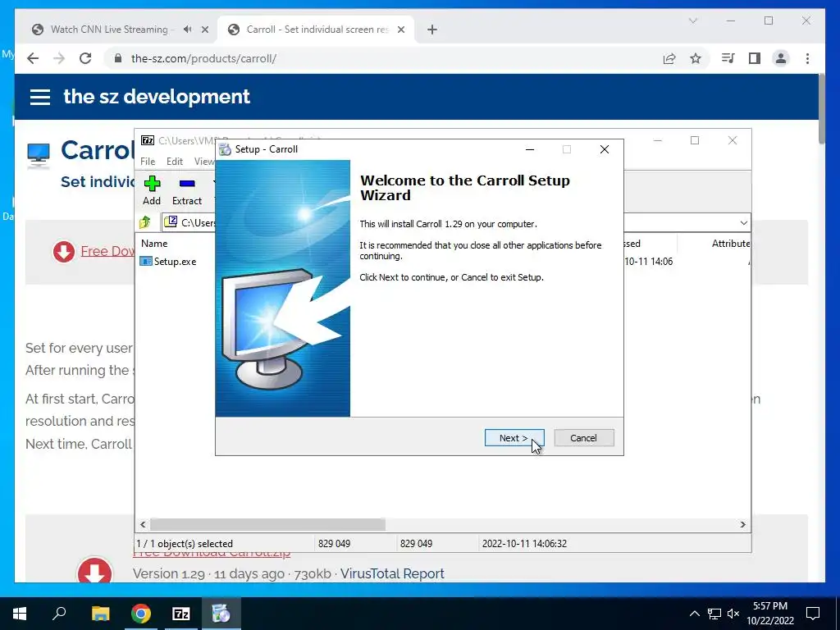Share this page icon in Chrome
840x630 pixels.
pos(669,58)
